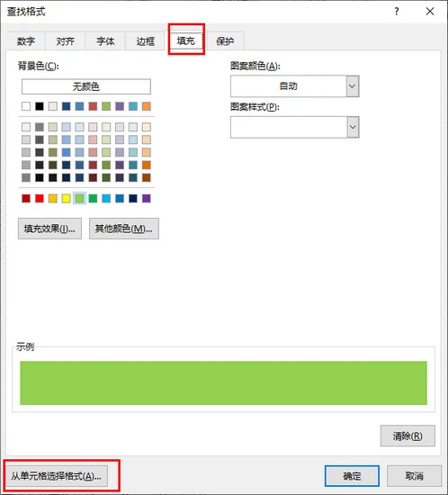Screen dimensions: 448x495
Task: Select bright red in standard colors row
Action: click(40, 198)
